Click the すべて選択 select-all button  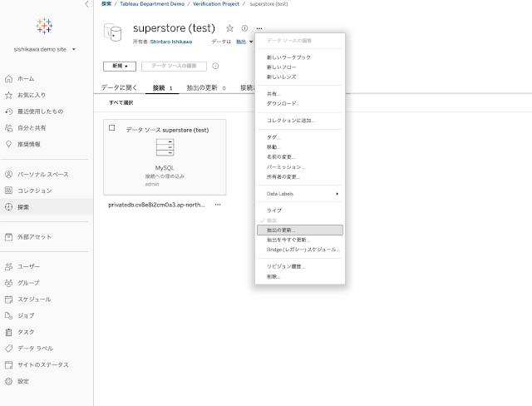pos(121,102)
